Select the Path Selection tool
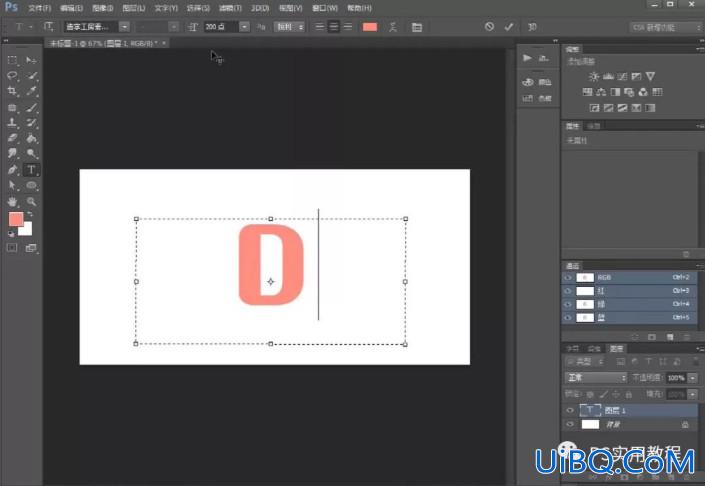This screenshot has width=705, height=486. (12, 186)
